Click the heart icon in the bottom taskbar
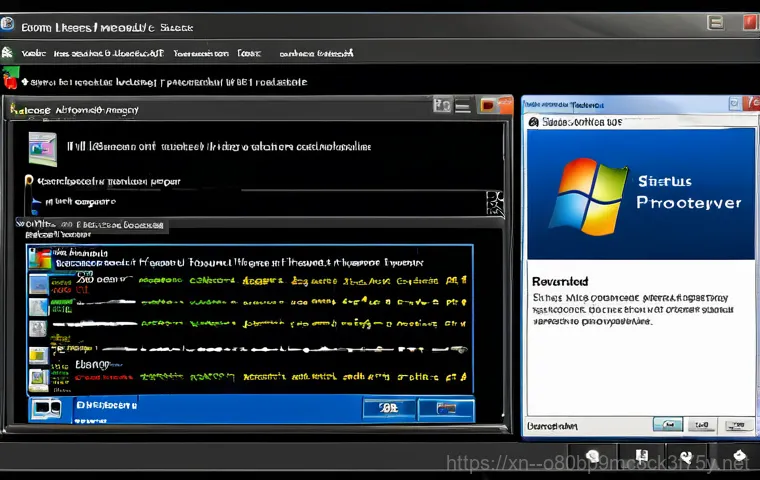The width and height of the screenshot is (760, 480). [x=738, y=457]
